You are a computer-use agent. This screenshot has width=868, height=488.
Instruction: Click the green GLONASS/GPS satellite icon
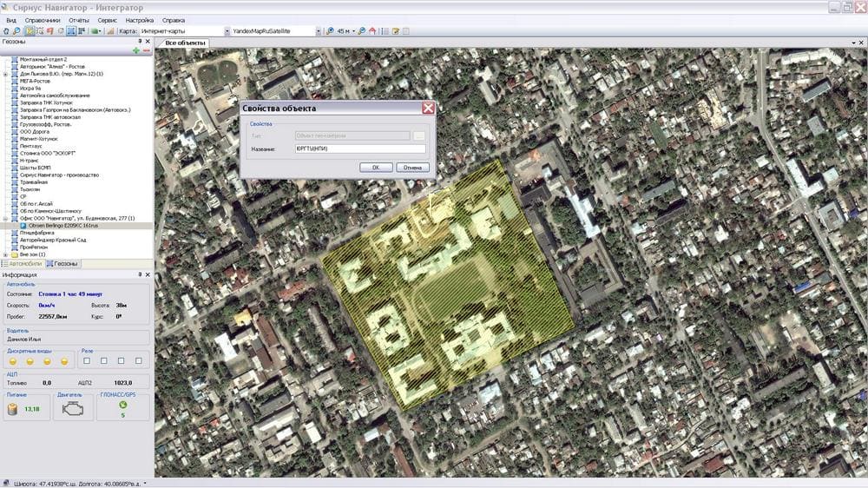pos(122,404)
